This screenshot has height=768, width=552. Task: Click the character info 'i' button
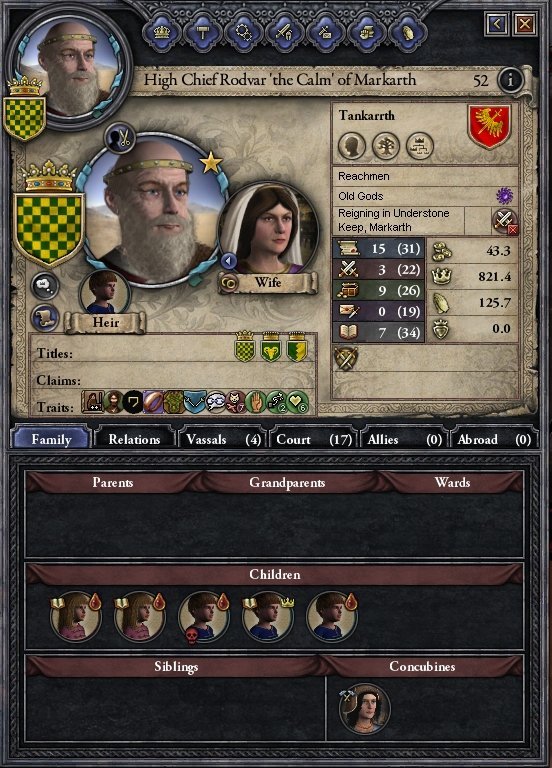click(510, 80)
